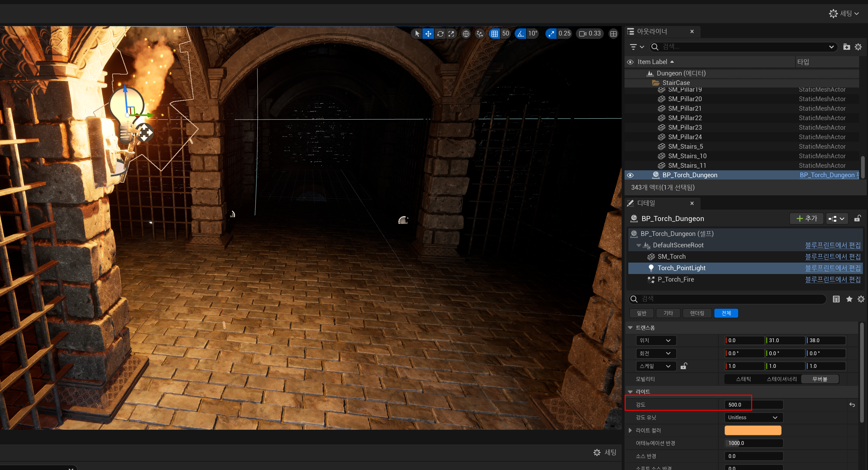Collapse the 트랜스폼 section
Image resolution: width=868 pixels, height=470 pixels.
click(x=630, y=328)
